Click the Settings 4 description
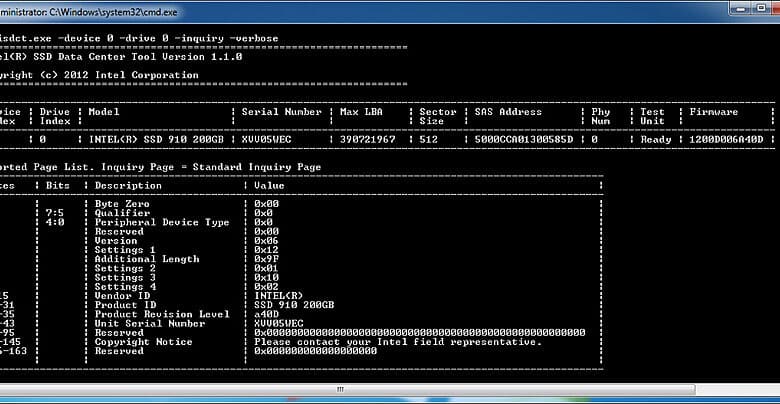This screenshot has height=404, width=780. click(125, 287)
